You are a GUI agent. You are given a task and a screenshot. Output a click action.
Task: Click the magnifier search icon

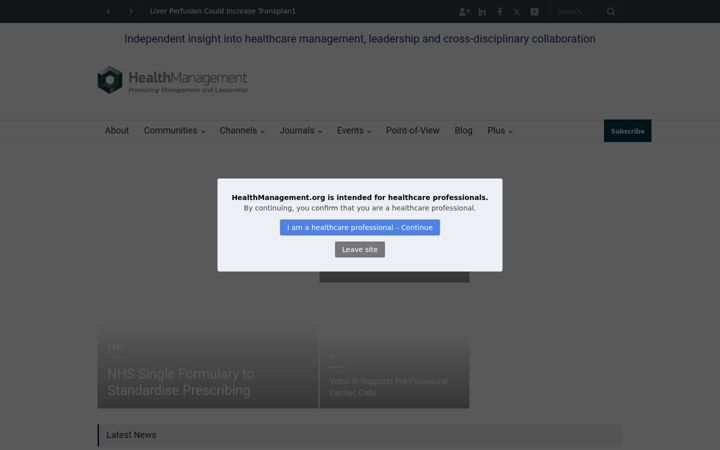tap(611, 11)
